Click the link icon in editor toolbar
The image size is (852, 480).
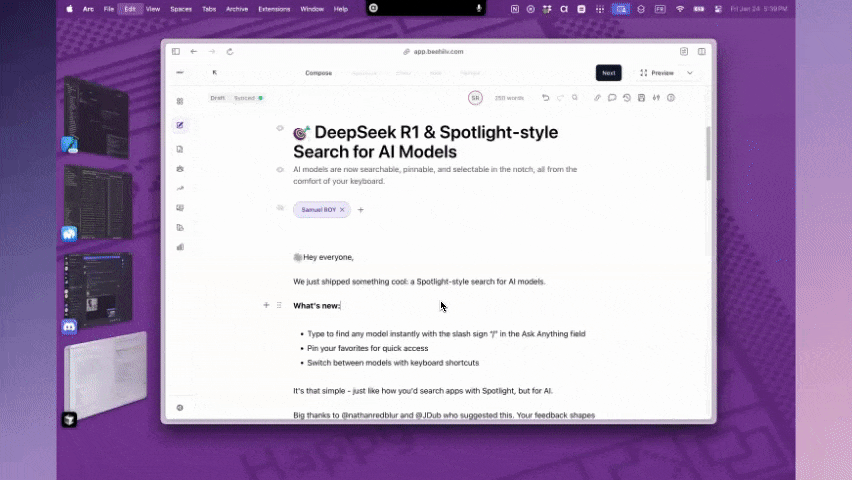(597, 98)
